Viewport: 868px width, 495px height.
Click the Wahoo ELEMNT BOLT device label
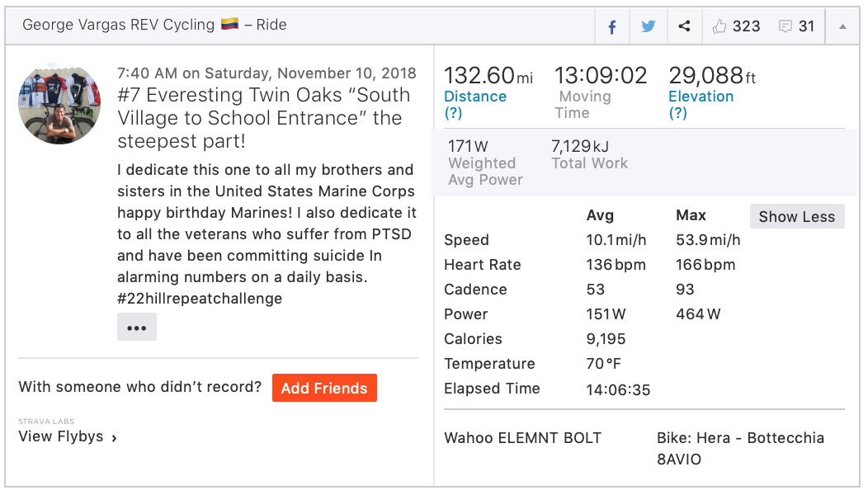(x=522, y=437)
